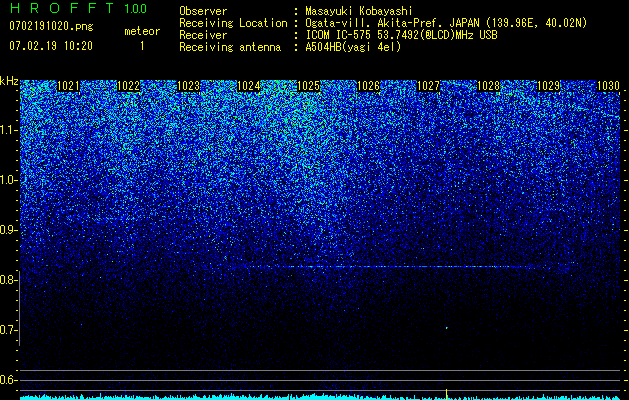Viewport: 629px width, 400px height.
Task: Click the 1025 time marker
Action: (x=308, y=86)
